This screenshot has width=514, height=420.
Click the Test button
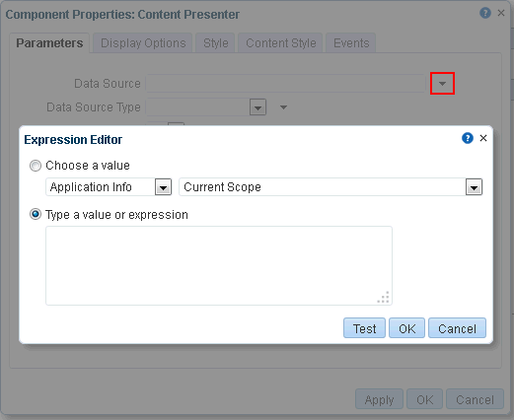click(364, 328)
